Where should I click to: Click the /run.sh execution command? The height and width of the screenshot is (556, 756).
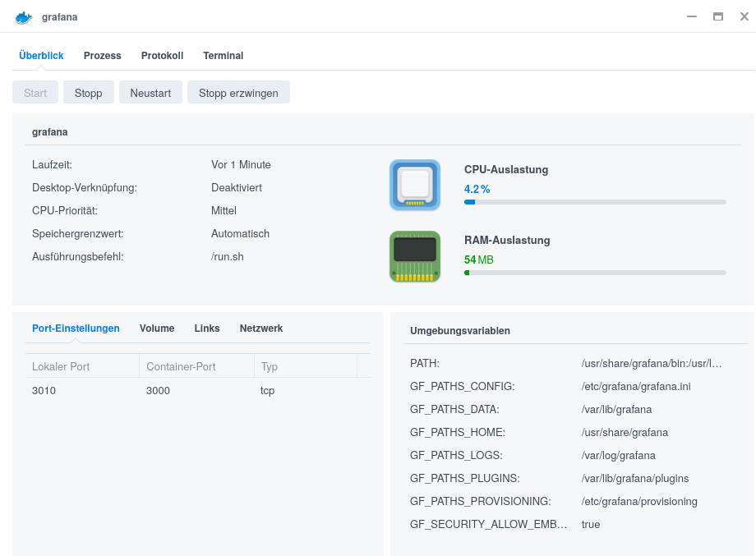click(x=227, y=257)
